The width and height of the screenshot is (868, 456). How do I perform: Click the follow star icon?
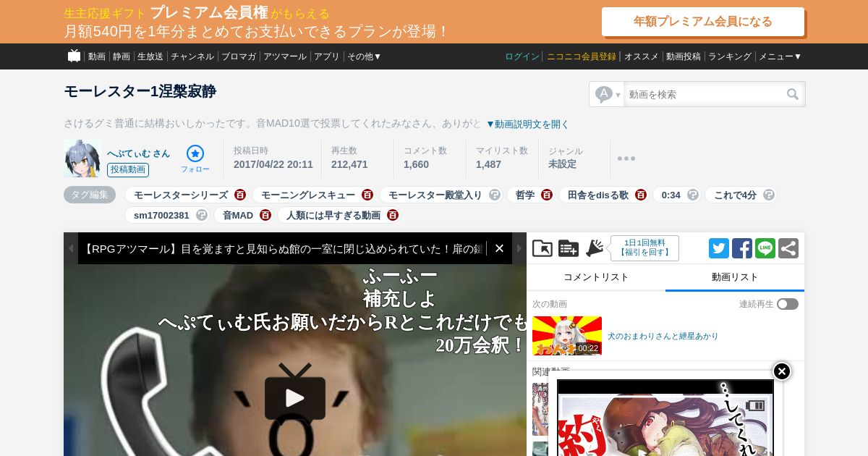(x=195, y=153)
